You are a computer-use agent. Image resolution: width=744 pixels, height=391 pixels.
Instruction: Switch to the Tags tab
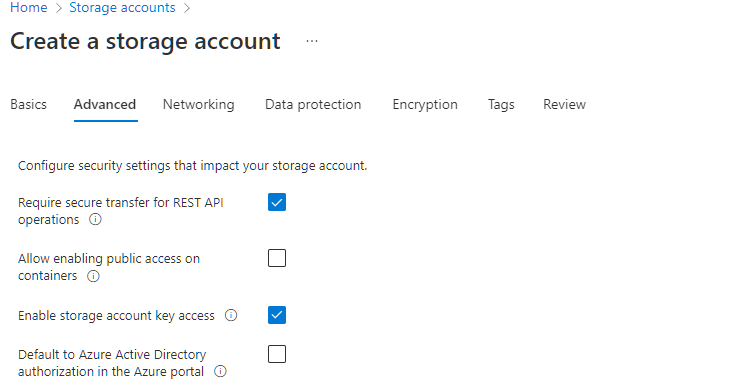pyautogui.click(x=501, y=104)
